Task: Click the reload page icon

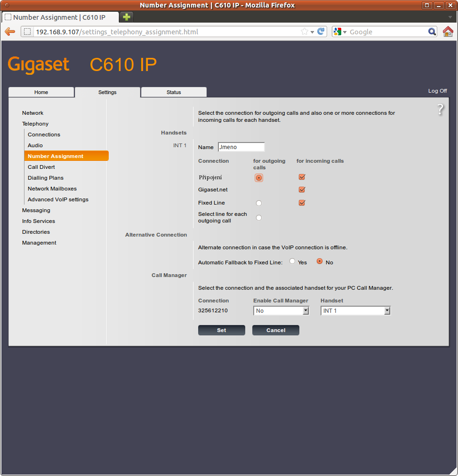Action: pyautogui.click(x=321, y=32)
